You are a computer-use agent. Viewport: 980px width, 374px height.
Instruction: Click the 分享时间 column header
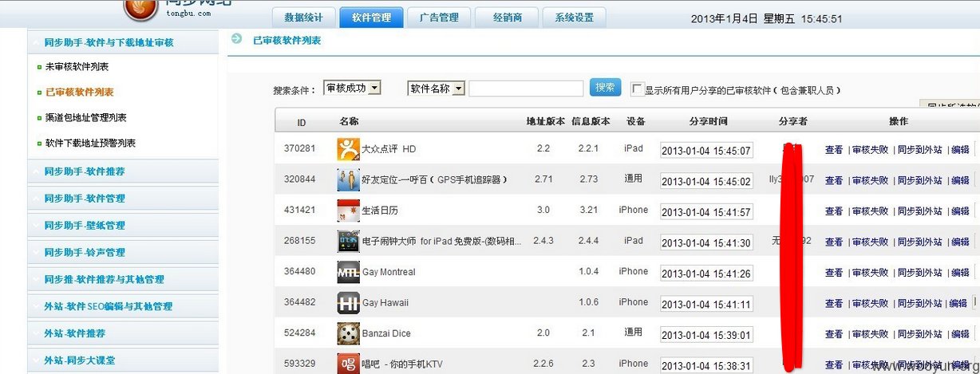[708, 122]
